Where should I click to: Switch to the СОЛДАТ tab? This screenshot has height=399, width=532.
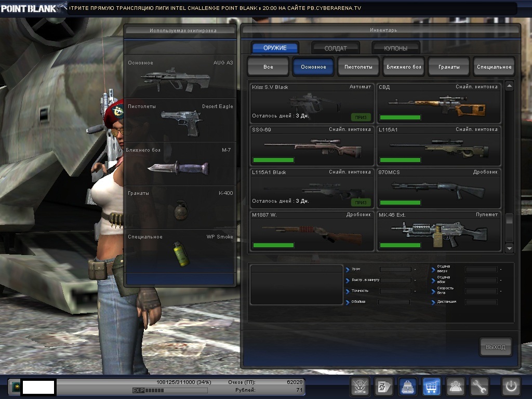[336, 48]
